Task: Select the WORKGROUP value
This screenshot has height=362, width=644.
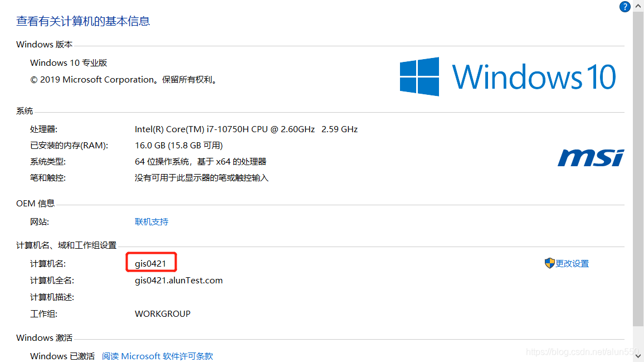Action: pos(163,314)
